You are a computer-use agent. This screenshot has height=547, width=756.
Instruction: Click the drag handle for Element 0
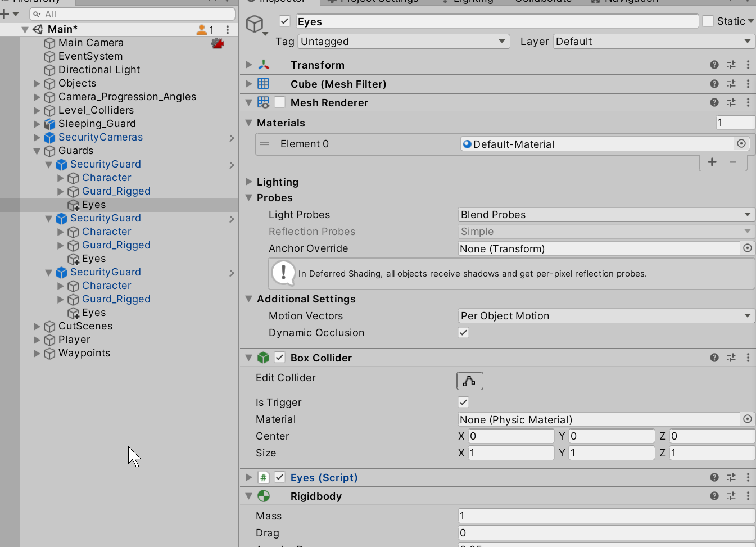(264, 143)
